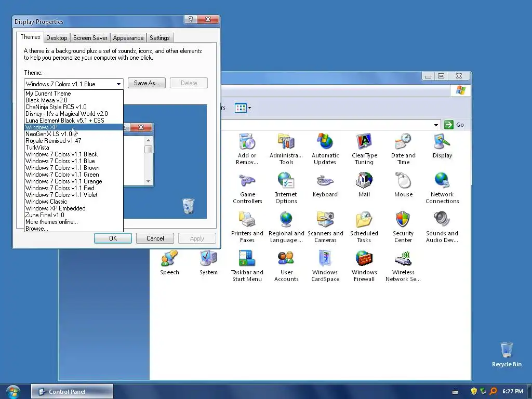
Task: Open Mouse icon
Action: [x=403, y=185]
